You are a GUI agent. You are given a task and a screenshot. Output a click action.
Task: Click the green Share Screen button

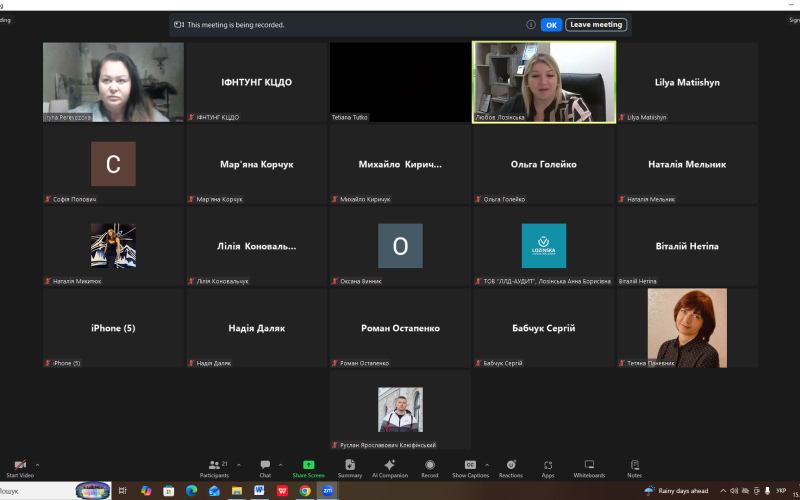[308, 468]
